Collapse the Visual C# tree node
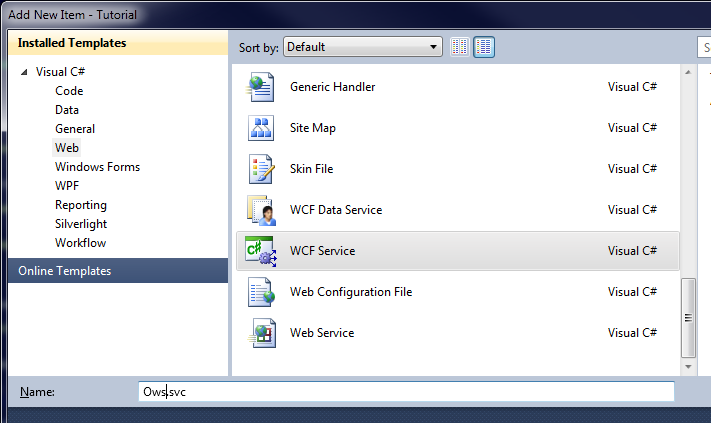 (24, 72)
